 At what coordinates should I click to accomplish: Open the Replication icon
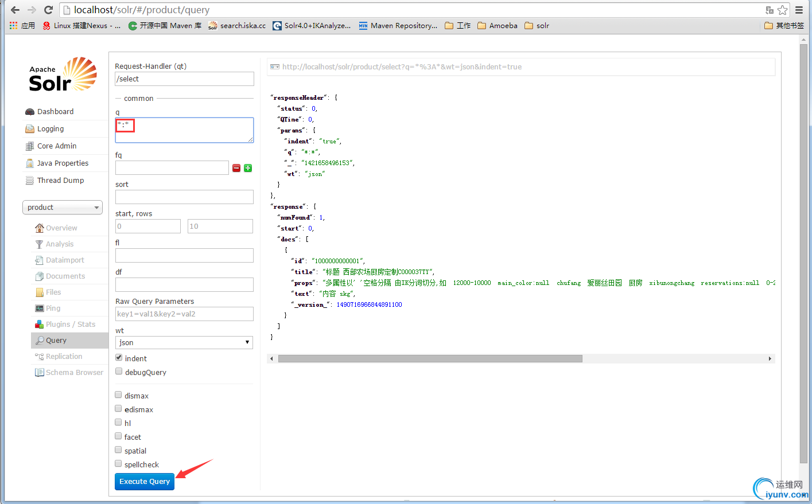[40, 356]
